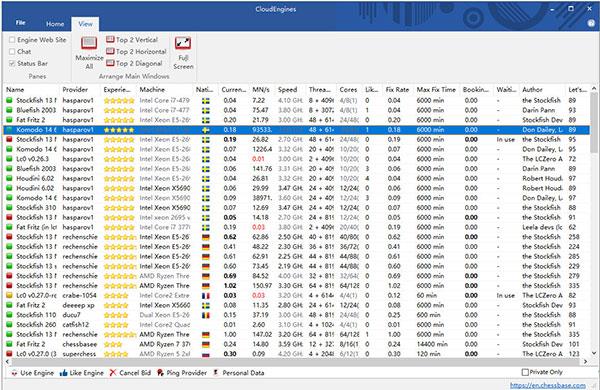600x390 pixels.
Task: Open the help icon in title bar
Action: click(x=591, y=24)
